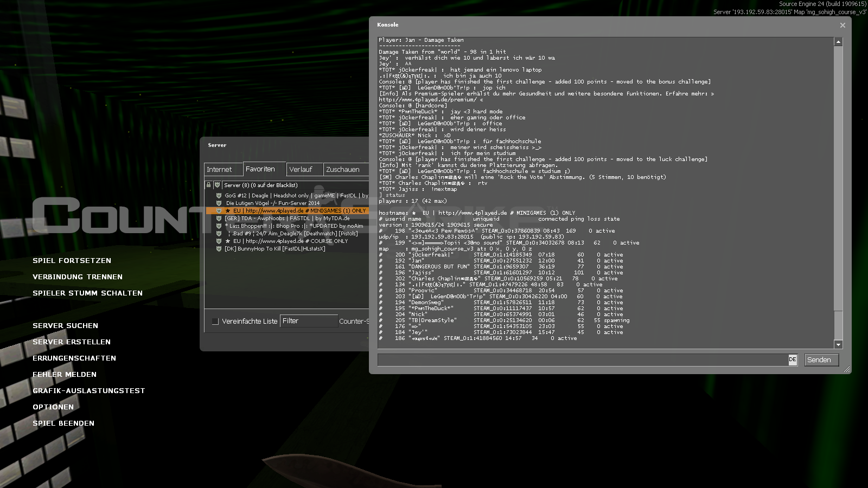Click SPIEL BEENDEN
This screenshot has height=488, width=868.
63,423
